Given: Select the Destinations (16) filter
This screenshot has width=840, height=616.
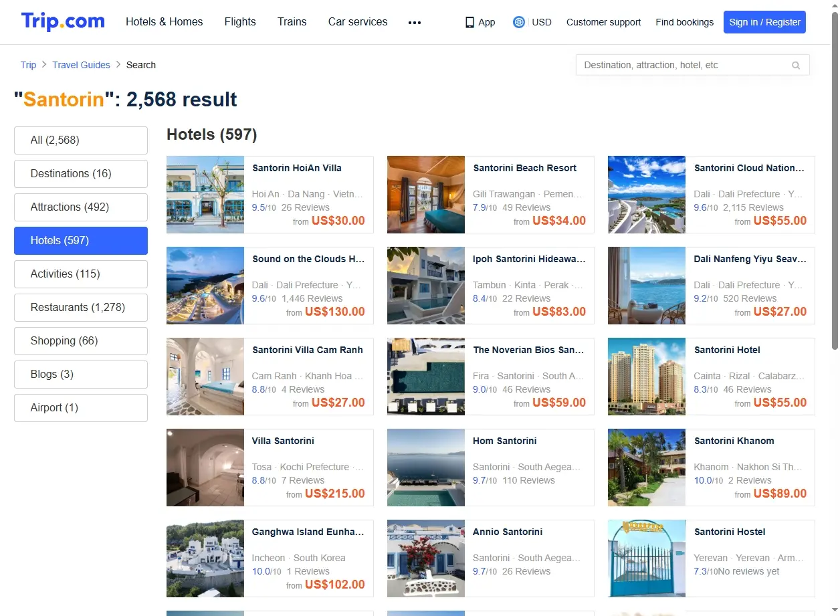Looking at the screenshot, I should pos(81,174).
